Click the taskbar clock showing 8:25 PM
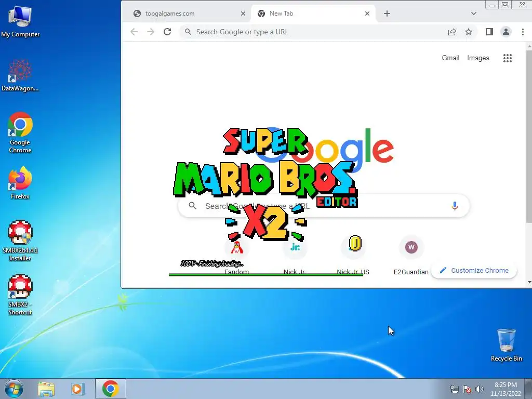This screenshot has width=532, height=399. click(506, 389)
